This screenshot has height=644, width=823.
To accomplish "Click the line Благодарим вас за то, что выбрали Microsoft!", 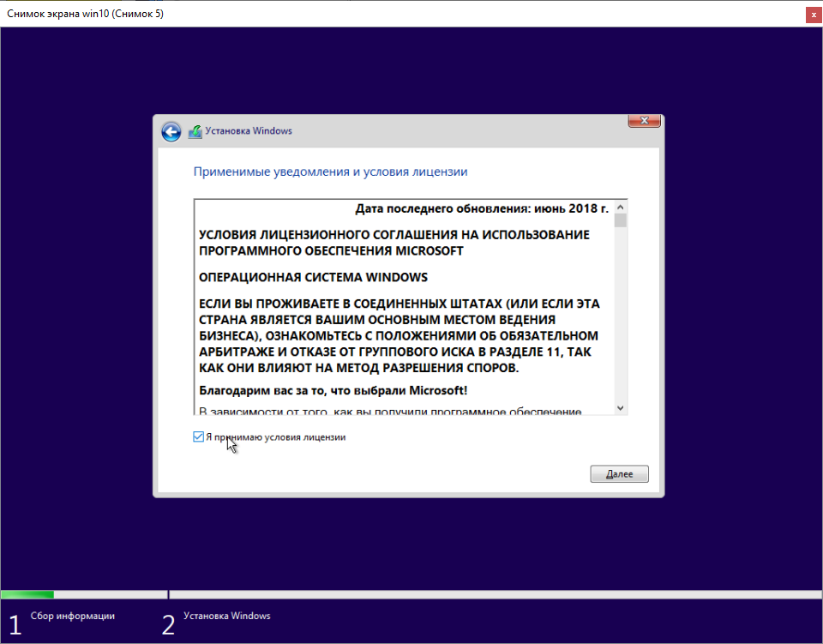I will click(x=333, y=390).
